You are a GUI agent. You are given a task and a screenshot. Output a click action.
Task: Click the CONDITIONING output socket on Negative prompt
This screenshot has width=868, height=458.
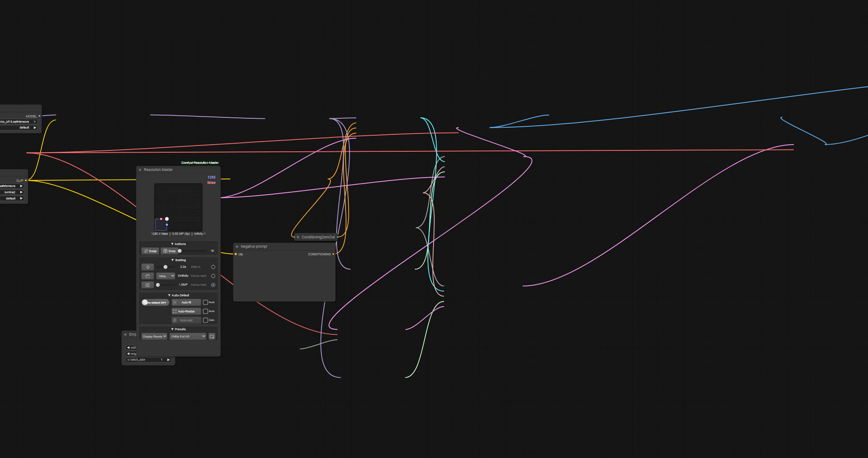(333, 254)
